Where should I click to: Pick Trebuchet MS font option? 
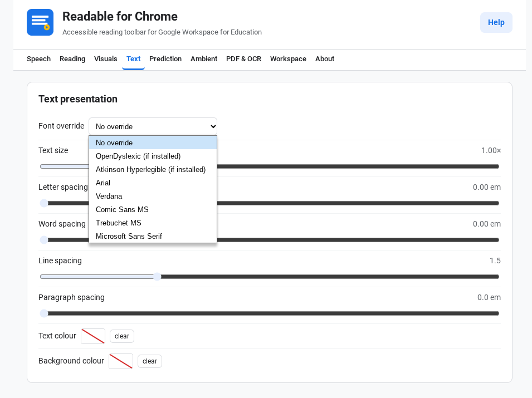(x=153, y=223)
